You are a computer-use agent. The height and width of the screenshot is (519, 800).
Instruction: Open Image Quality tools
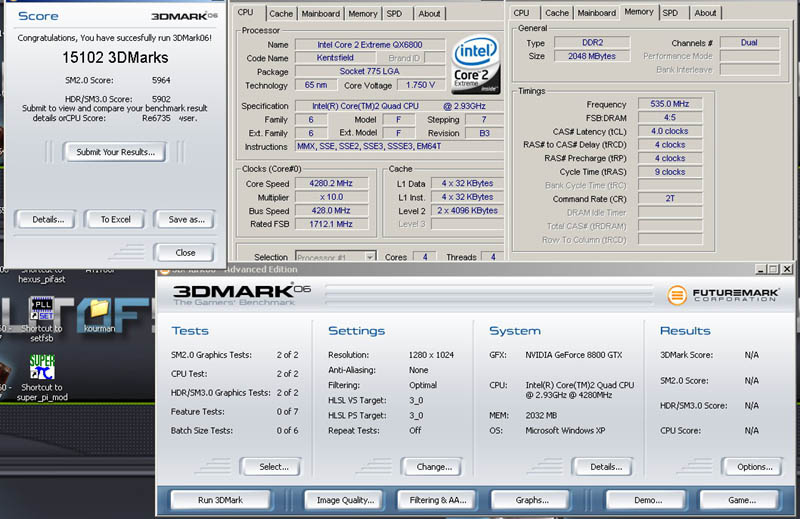tap(345, 500)
